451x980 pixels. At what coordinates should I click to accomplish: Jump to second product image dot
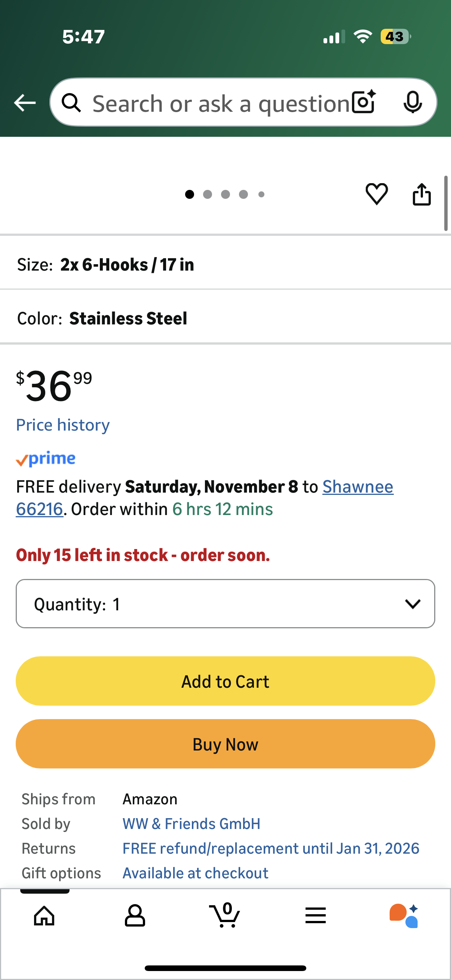point(208,194)
